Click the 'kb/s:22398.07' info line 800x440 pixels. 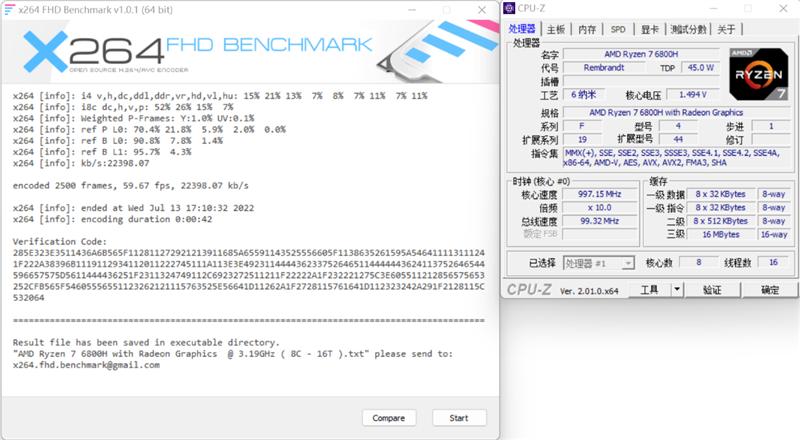point(81,163)
